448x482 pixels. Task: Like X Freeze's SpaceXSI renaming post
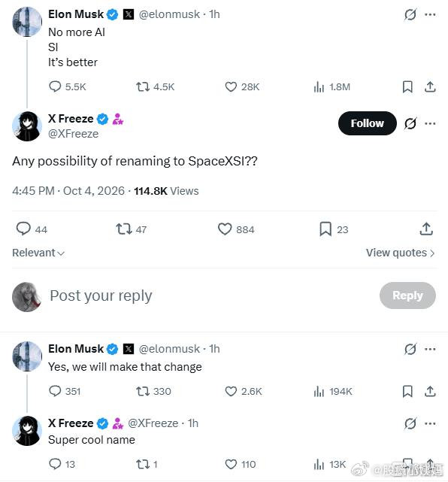[x=236, y=229]
